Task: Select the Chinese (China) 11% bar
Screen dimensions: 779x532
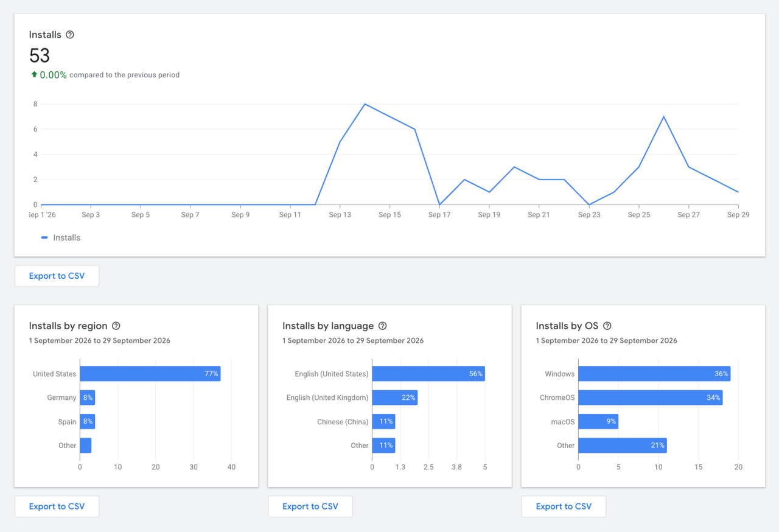Action: coord(383,421)
